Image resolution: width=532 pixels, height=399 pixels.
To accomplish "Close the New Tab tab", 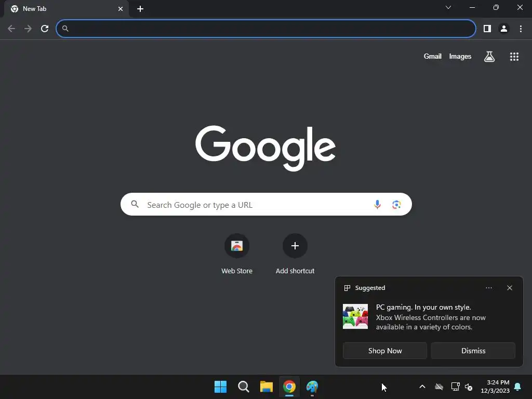I will coord(121,9).
